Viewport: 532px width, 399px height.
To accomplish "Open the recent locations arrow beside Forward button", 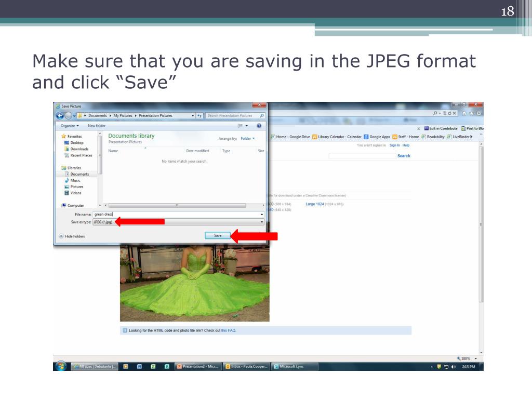I will 74,116.
